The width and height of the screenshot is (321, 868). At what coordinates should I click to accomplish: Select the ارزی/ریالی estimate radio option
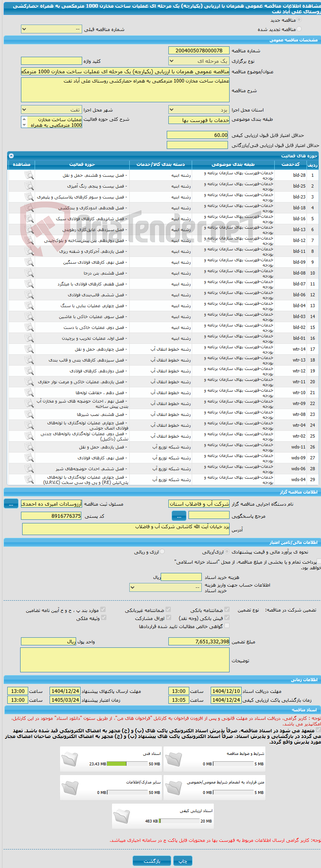[227, 552]
